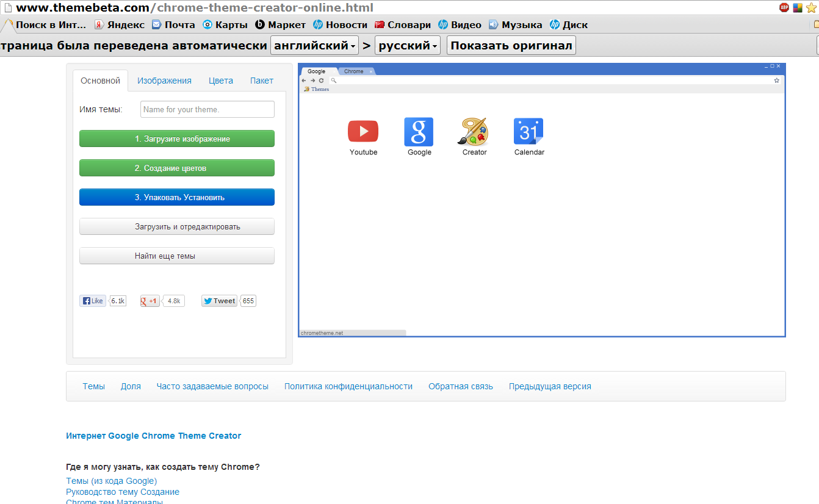
Task: Click the bookmark star in address bar
Action: 811,8
